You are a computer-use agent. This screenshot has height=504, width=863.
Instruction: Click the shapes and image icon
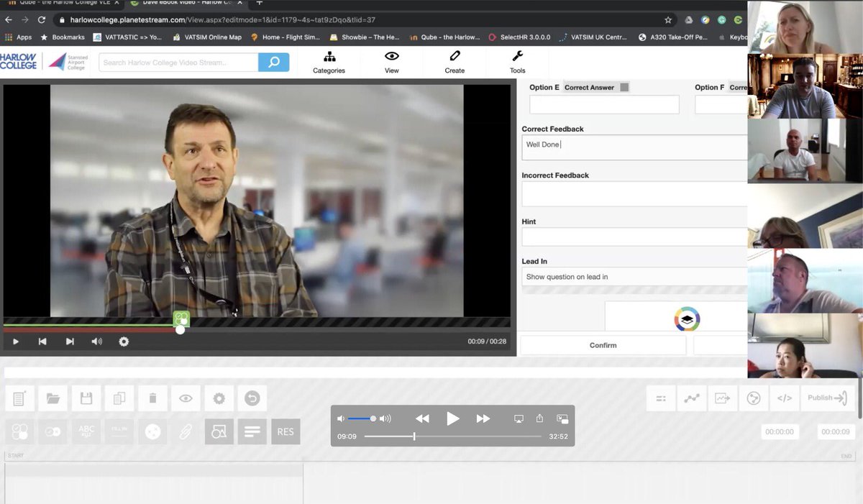219,431
